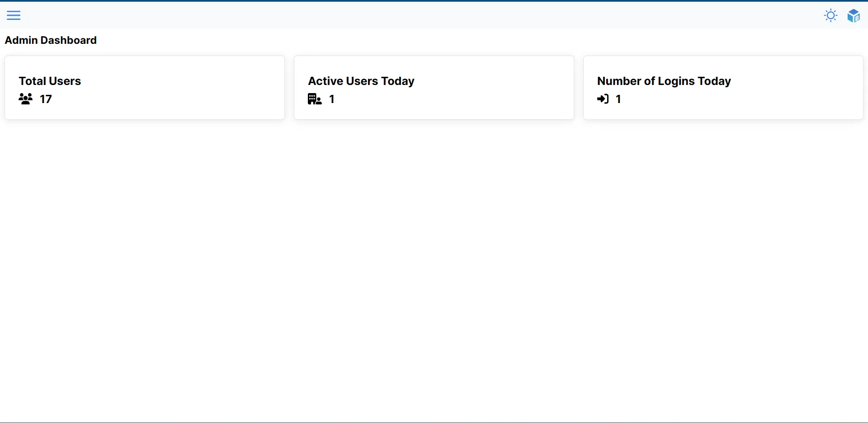Screen dimensions: 868x423
Task: Click the login arrow icon on Logins Today card
Action: point(604,99)
